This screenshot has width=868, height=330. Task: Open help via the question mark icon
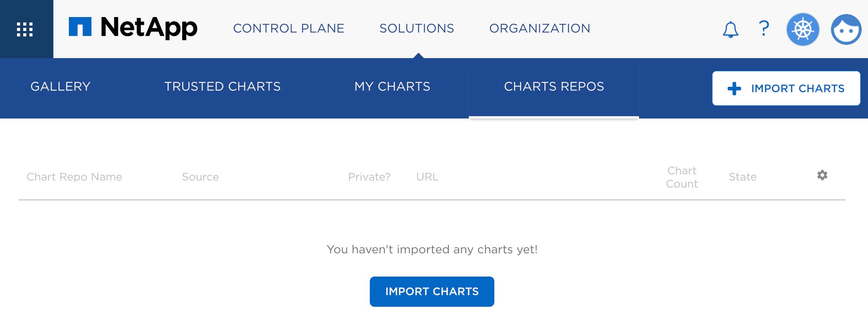[x=764, y=28]
